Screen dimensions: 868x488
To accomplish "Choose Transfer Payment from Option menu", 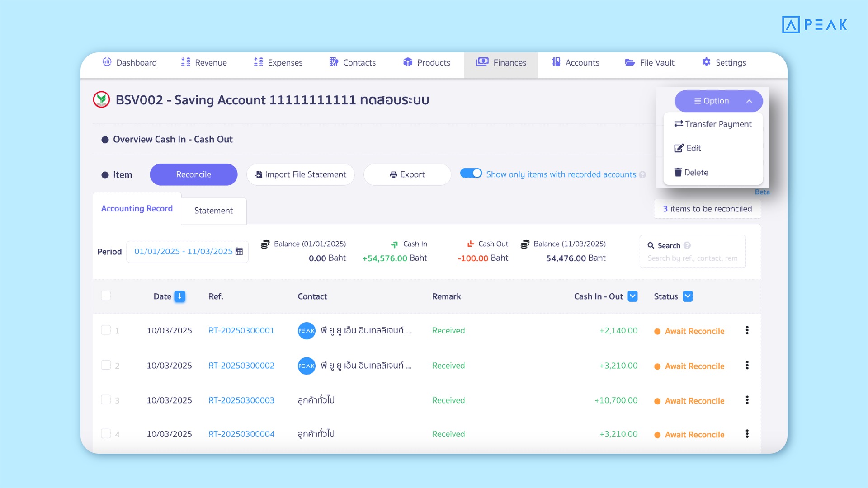I will [713, 124].
